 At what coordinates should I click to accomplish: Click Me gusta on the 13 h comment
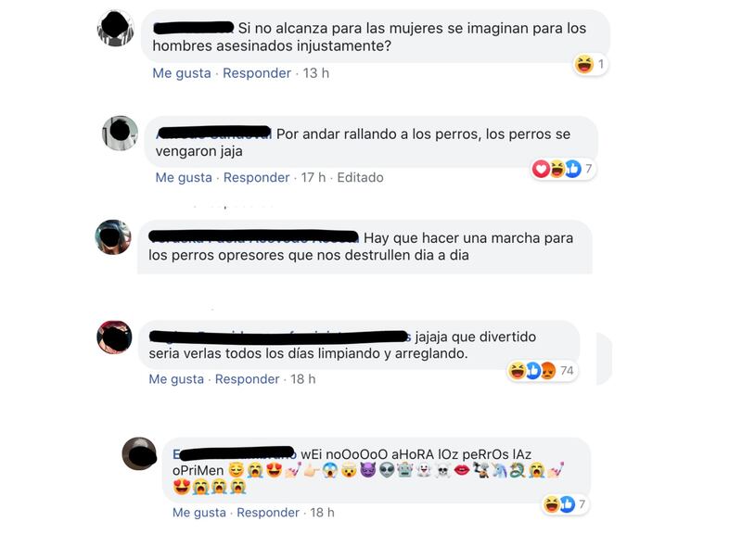182,73
